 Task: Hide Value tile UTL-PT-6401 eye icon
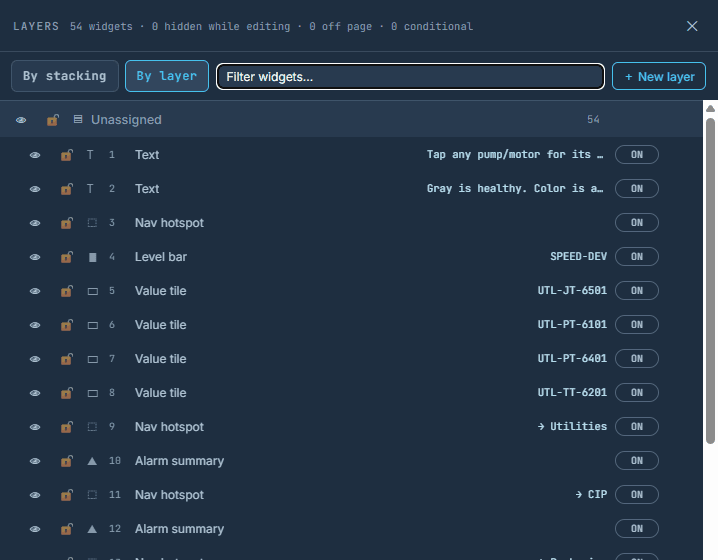pos(35,359)
